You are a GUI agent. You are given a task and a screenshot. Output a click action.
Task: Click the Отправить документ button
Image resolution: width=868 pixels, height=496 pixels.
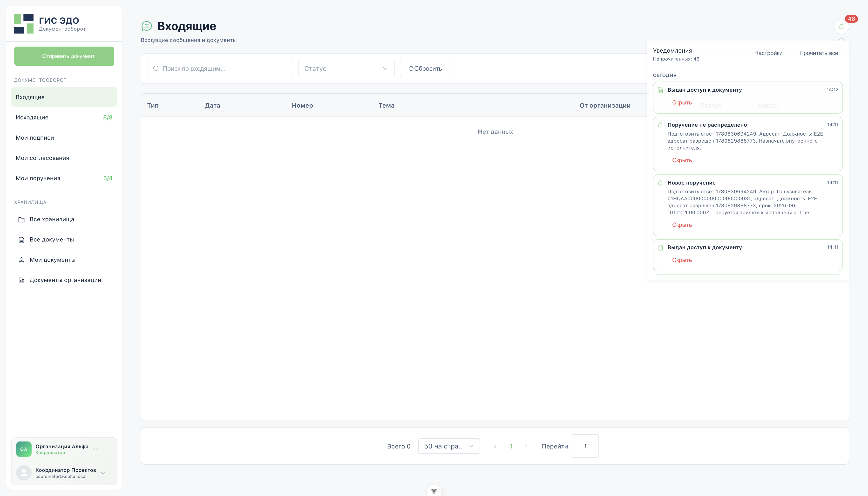coord(64,56)
